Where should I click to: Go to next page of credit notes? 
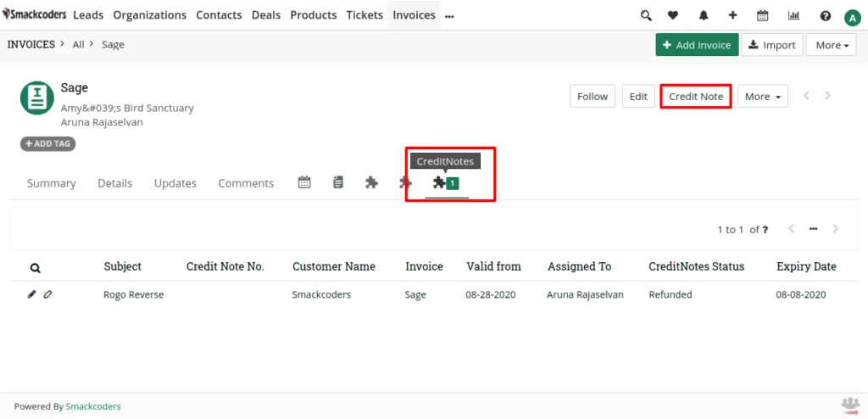click(835, 228)
